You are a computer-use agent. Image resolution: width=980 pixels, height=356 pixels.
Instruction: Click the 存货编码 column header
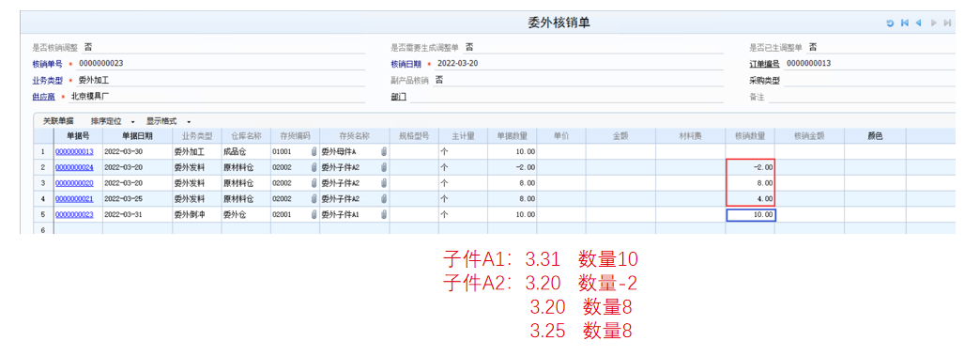(295, 136)
